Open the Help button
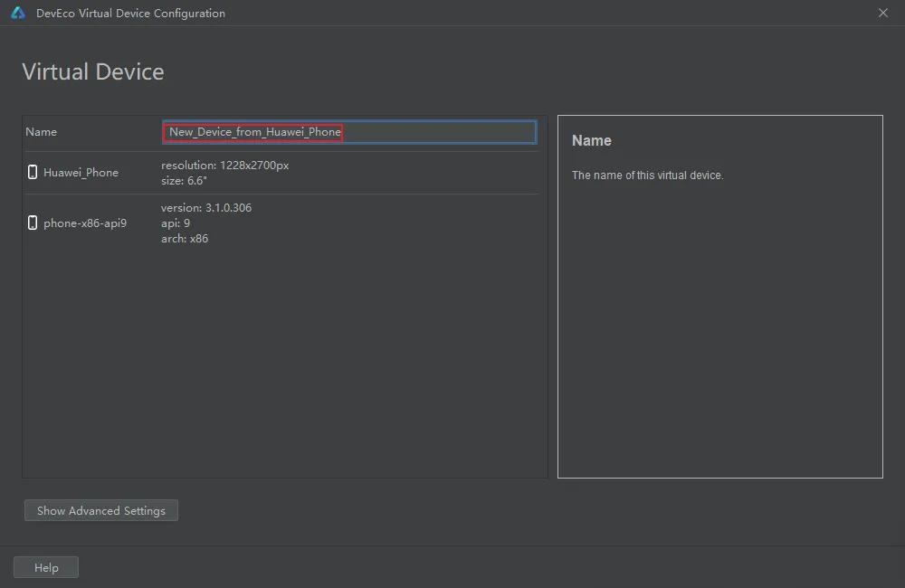Viewport: 905px width, 588px height. click(x=46, y=568)
